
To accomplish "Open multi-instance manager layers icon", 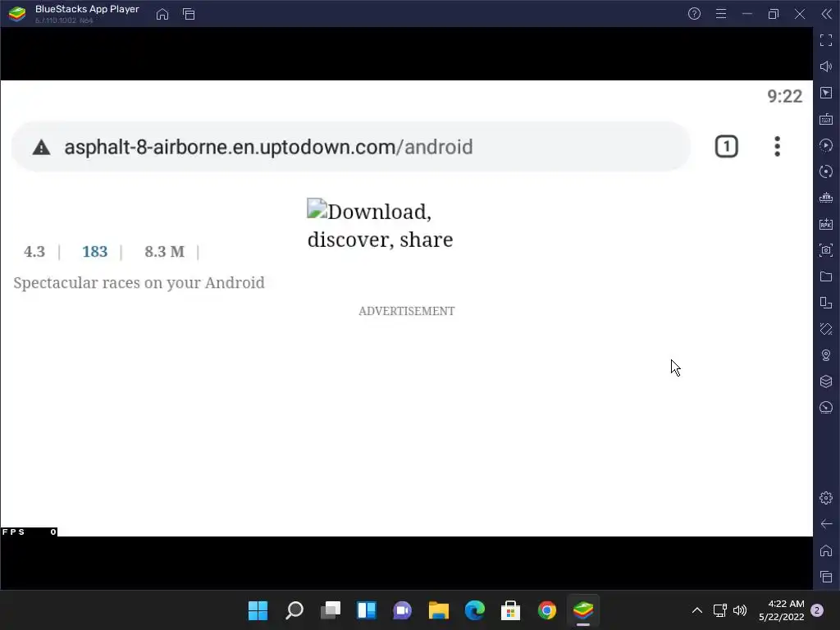I will (826, 381).
